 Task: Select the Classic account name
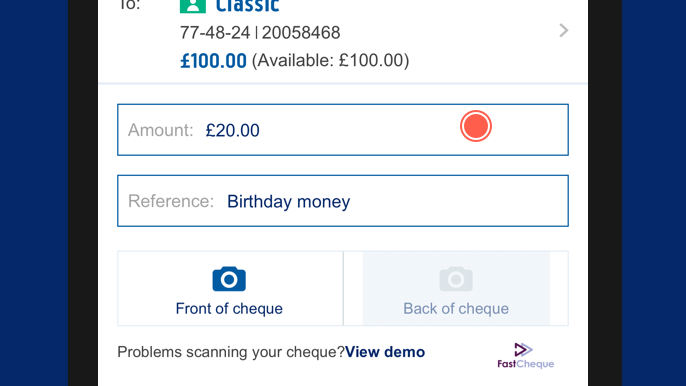coord(247,6)
